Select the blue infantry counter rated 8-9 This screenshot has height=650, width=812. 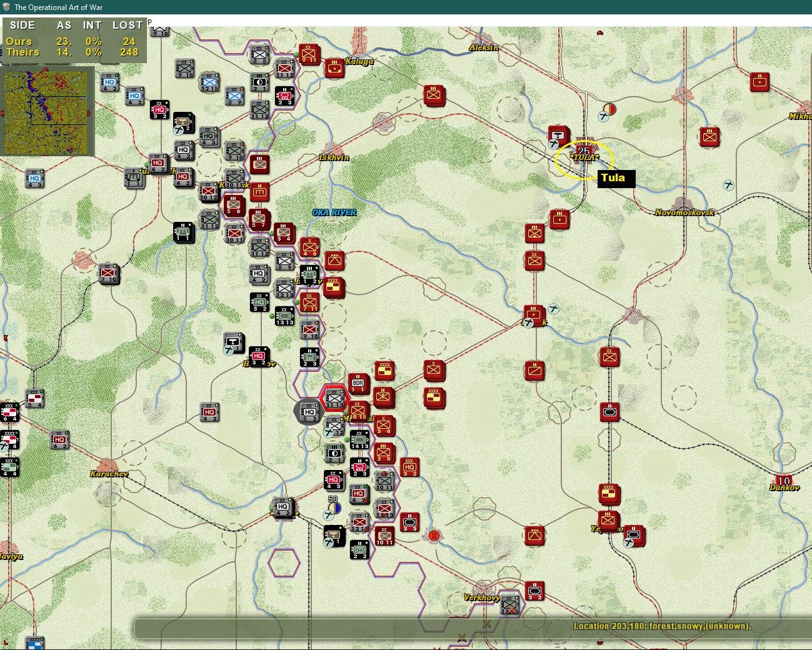pyautogui.click(x=234, y=96)
